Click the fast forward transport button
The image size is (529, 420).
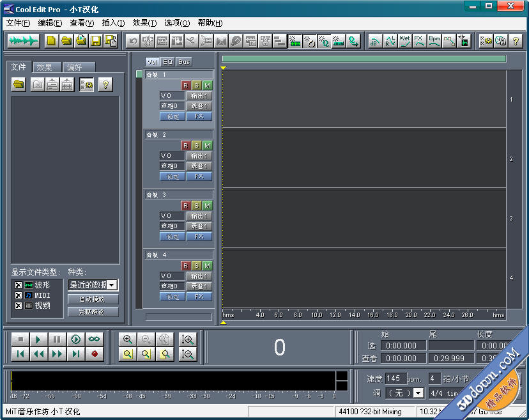[57, 354]
